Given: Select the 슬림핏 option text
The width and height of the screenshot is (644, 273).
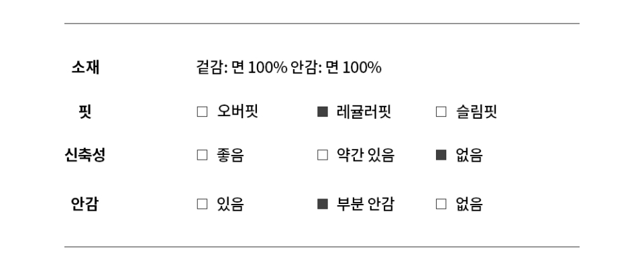Looking at the screenshot, I should click(x=476, y=112).
